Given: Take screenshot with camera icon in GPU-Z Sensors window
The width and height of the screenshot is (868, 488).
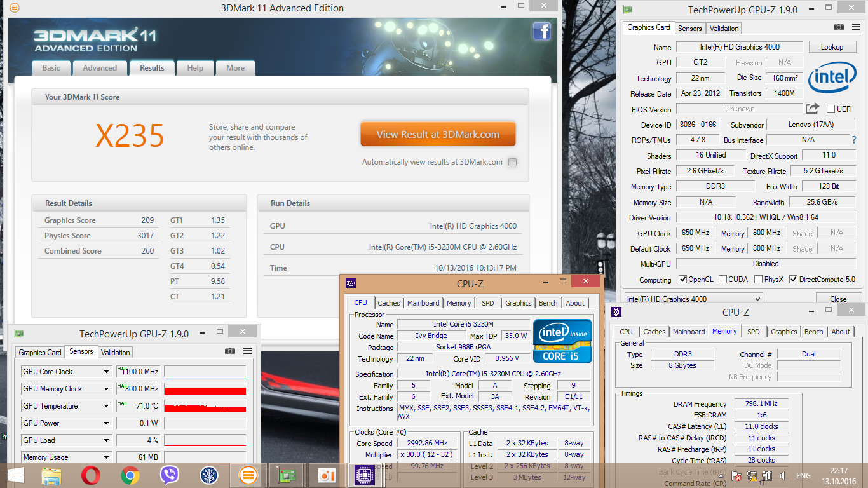Looking at the screenshot, I should click(230, 351).
